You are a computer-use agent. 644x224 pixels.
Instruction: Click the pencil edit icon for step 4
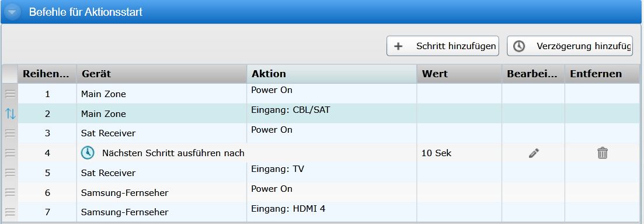click(x=534, y=154)
